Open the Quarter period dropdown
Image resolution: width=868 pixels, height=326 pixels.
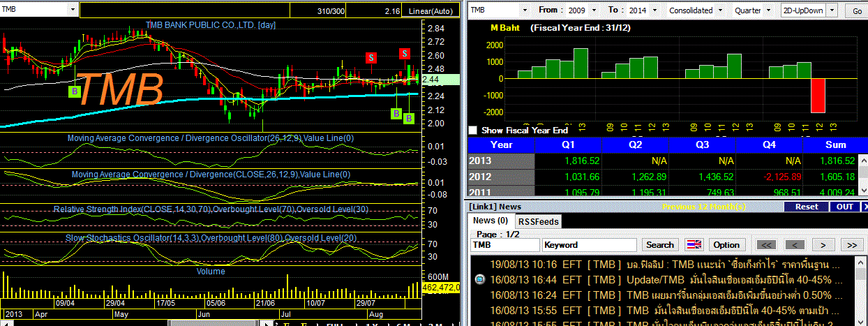769,10
